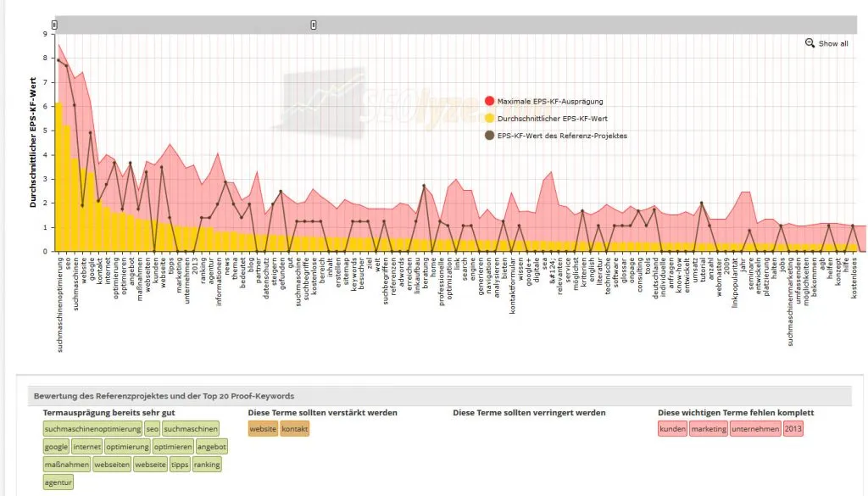The width and height of the screenshot is (868, 496).
Task: Select the kunden tag under fehlende wichtige Terme
Action: 675,429
